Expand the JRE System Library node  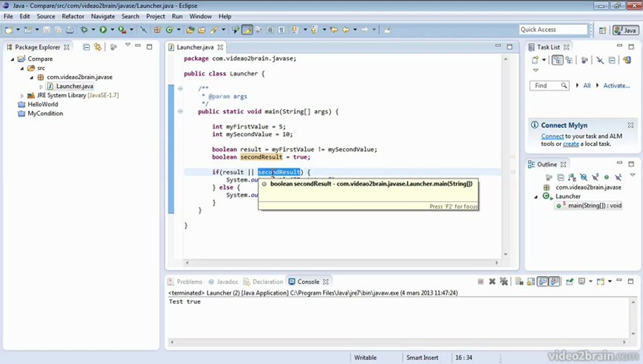click(x=22, y=95)
